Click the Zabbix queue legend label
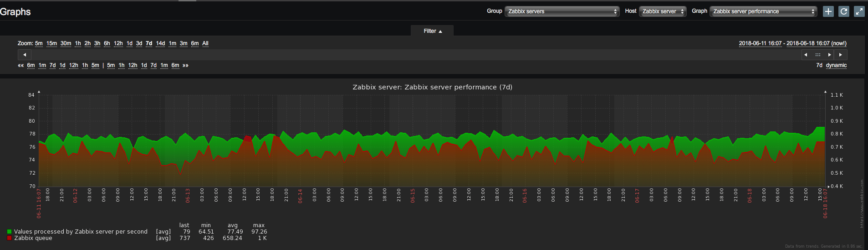This screenshot has width=868, height=250. pos(33,238)
